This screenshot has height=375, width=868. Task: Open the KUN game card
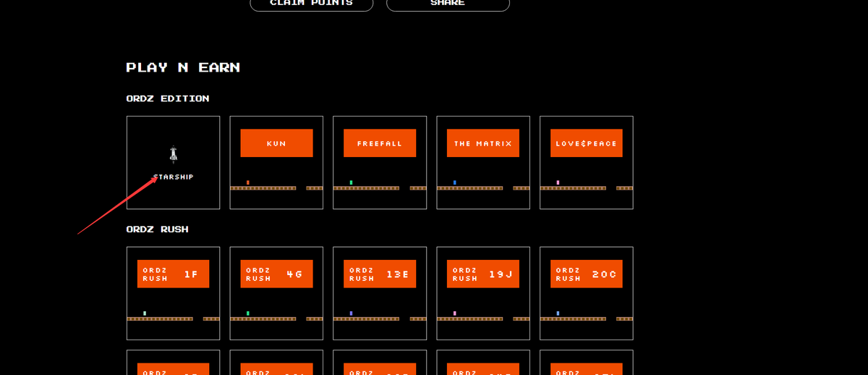[x=276, y=163]
